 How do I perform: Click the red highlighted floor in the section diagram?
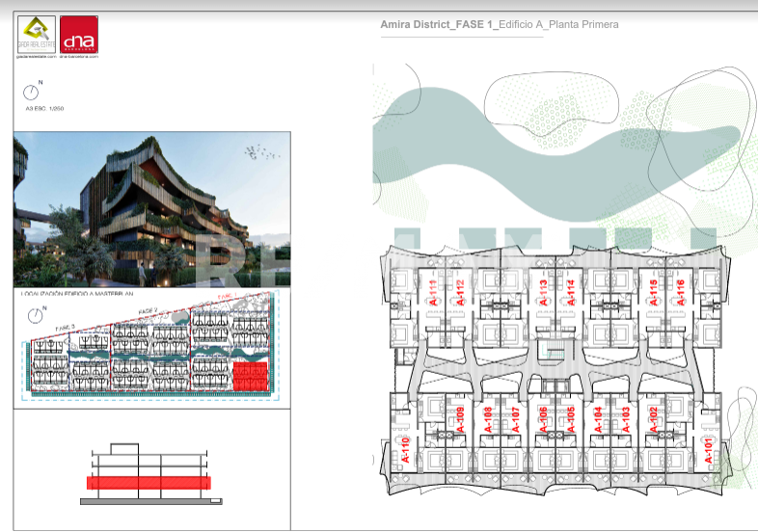click(149, 483)
